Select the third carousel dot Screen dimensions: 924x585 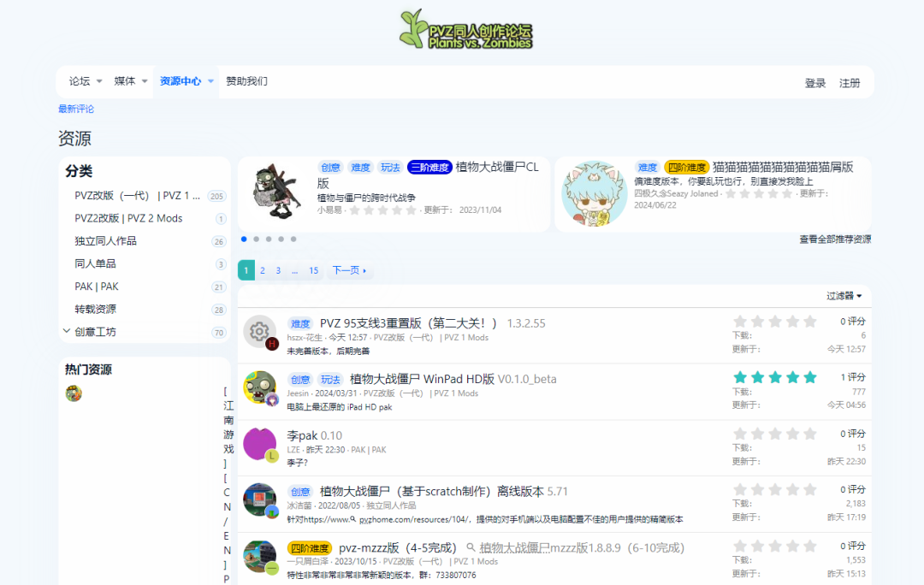pos(269,239)
